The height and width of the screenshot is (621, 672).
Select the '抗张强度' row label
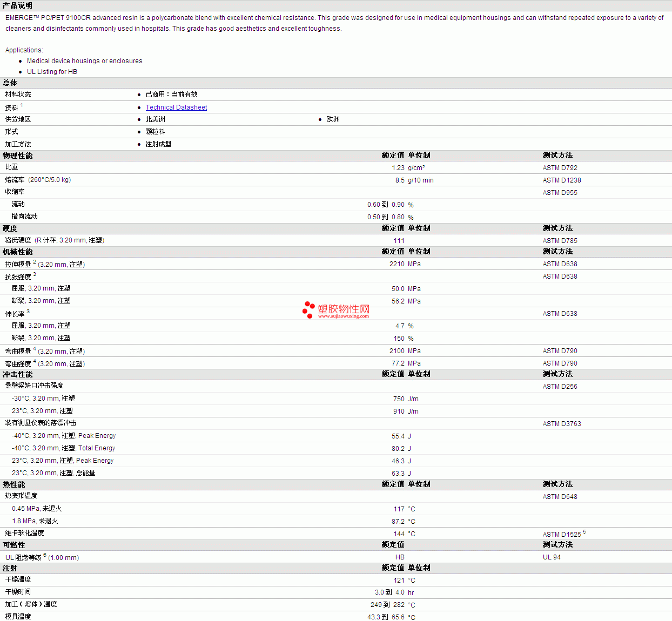coord(18,277)
